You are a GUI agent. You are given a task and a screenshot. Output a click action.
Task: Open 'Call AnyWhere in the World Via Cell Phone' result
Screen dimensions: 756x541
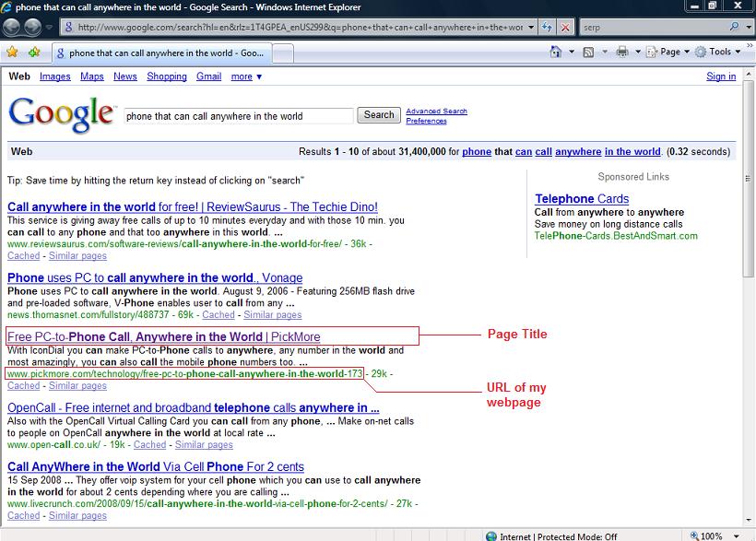(x=156, y=466)
